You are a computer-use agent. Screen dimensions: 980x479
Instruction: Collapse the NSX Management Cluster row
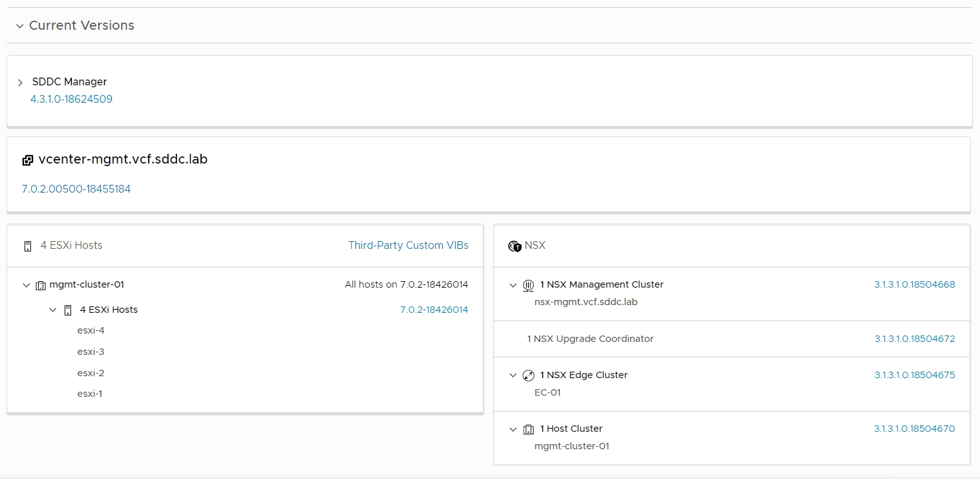click(513, 285)
